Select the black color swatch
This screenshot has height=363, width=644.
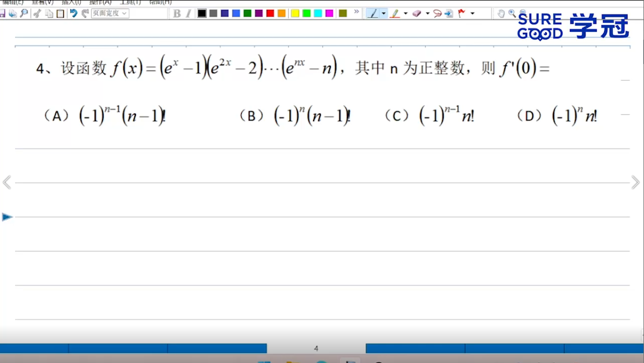coord(201,13)
